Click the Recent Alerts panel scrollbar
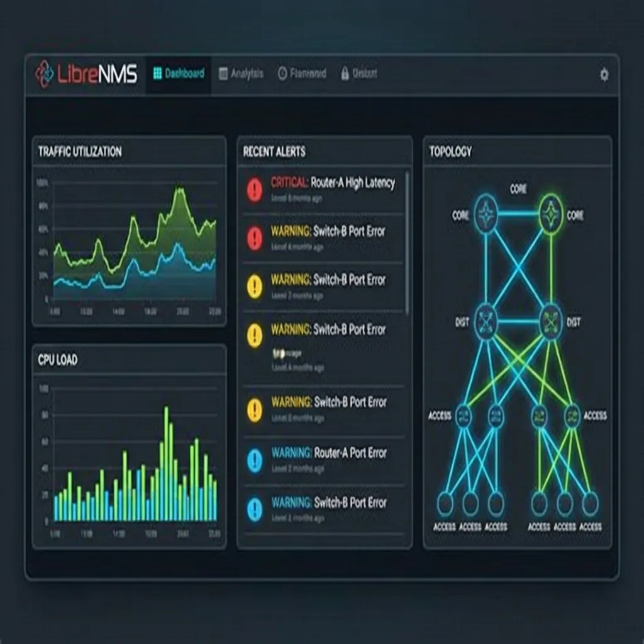The image size is (644, 644). [x=407, y=239]
